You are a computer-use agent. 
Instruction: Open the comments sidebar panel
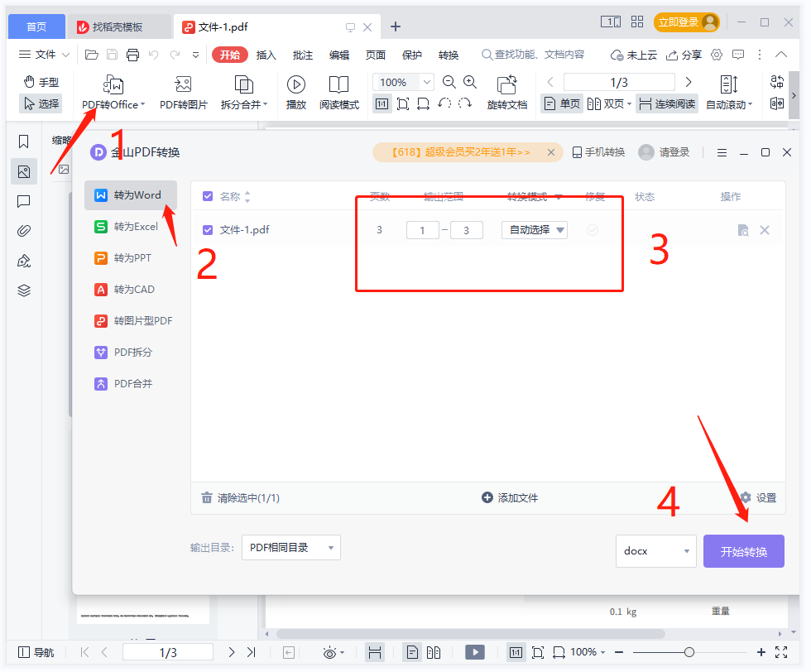pyautogui.click(x=24, y=201)
